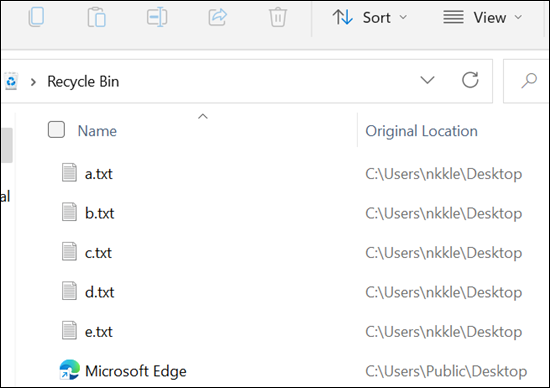This screenshot has width=550, height=388.
Task: Select the d.txt file icon
Action: pyautogui.click(x=69, y=291)
